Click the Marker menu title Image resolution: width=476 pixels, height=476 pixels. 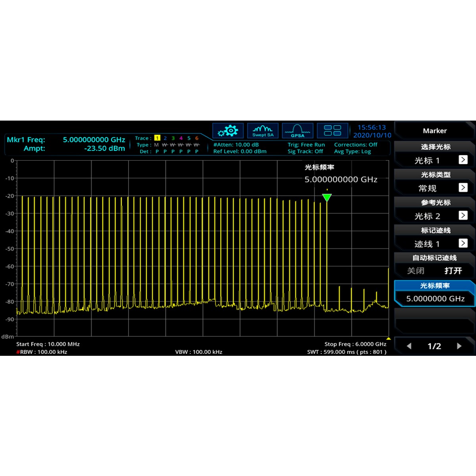pos(435,131)
